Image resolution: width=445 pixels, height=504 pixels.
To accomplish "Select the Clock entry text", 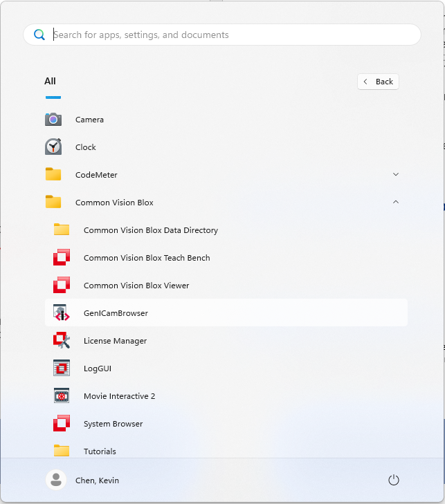I will tap(86, 147).
